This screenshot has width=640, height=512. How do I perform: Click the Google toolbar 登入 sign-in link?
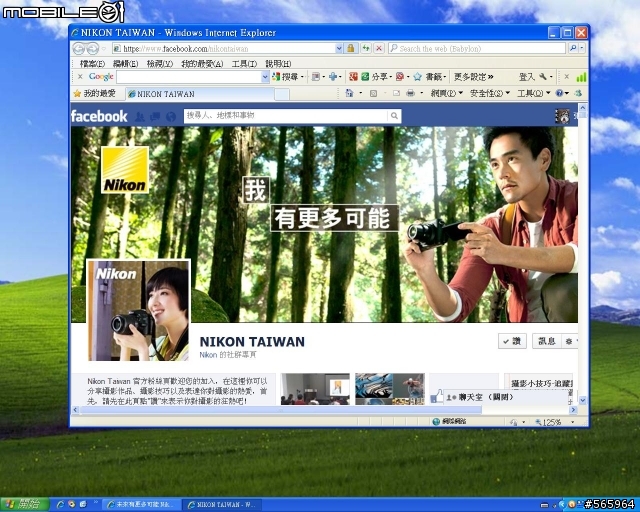click(x=527, y=76)
